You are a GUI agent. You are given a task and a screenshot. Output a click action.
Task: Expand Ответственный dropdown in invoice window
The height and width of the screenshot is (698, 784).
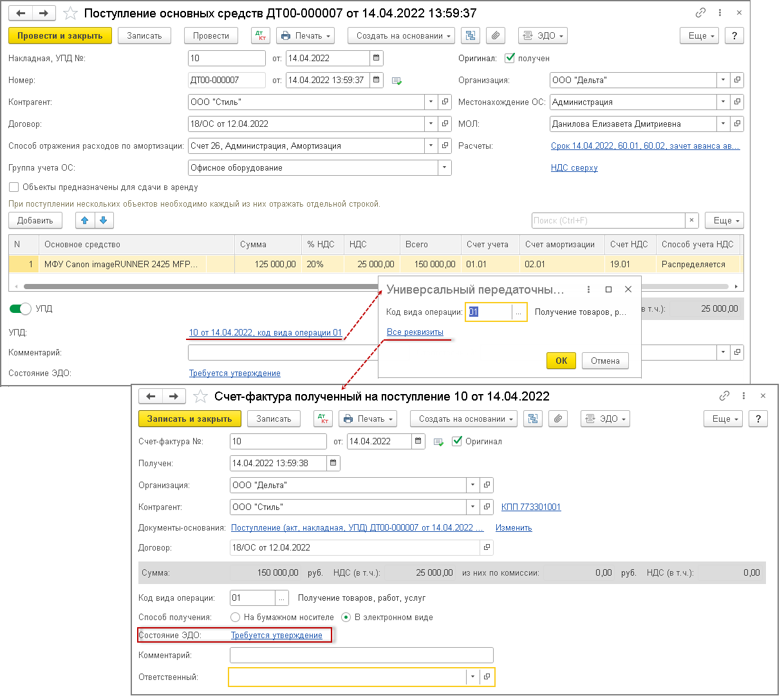point(473,677)
